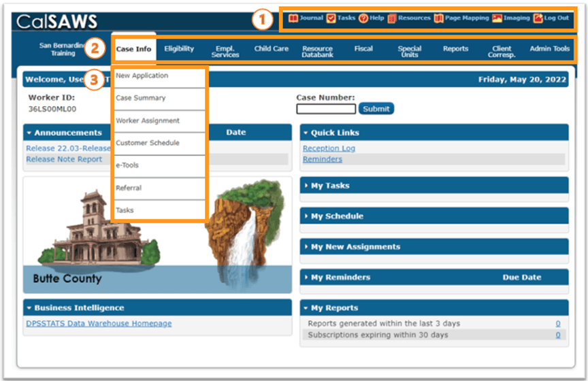Screen dimensions: 588x381
Task: Collapse the My Reports panel
Action: (x=306, y=308)
